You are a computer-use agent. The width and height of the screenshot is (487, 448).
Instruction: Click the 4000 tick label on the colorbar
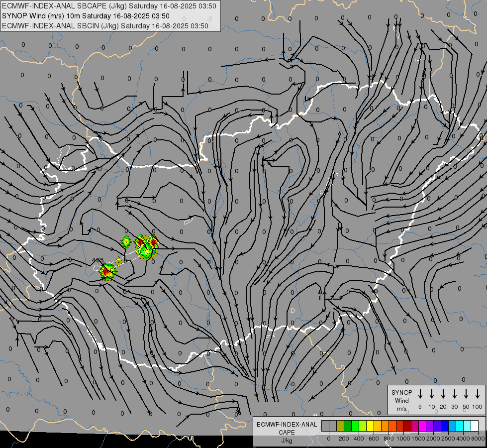coord(463,439)
